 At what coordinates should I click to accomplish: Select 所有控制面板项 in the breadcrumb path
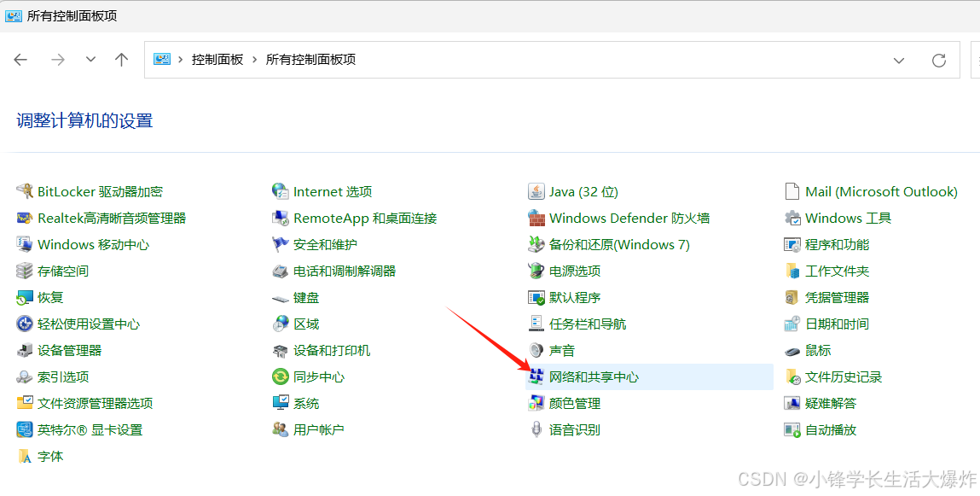[310, 60]
